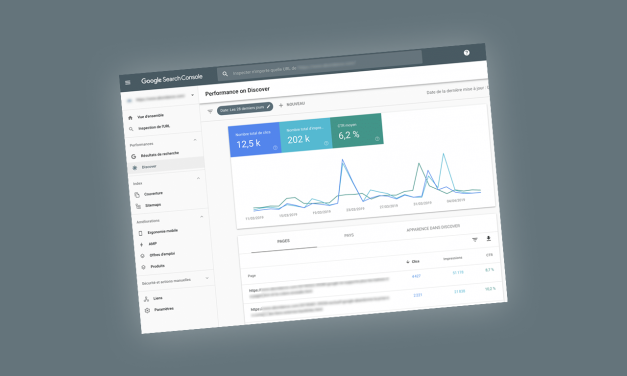The height and width of the screenshot is (376, 627).
Task: Collapse the Améliorations section
Action: pos(202,216)
